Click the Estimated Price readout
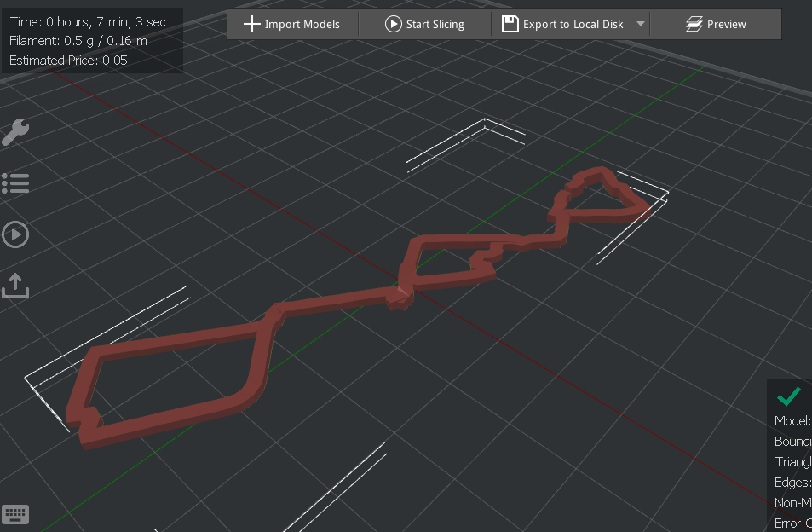 [x=68, y=60]
